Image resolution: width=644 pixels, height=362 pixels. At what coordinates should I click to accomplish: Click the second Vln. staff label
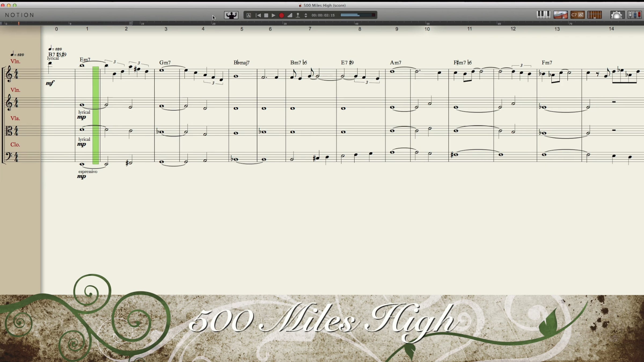pyautogui.click(x=15, y=90)
